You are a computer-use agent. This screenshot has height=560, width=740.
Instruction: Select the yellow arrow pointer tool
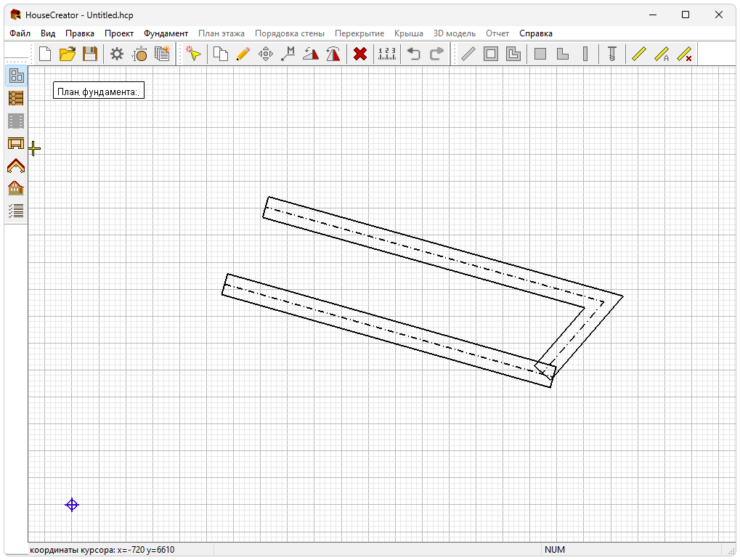tap(193, 54)
